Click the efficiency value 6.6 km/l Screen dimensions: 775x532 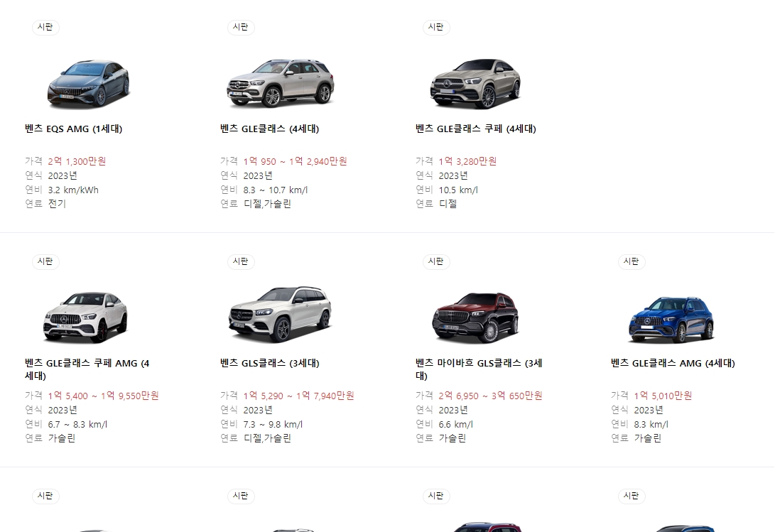[x=456, y=424]
